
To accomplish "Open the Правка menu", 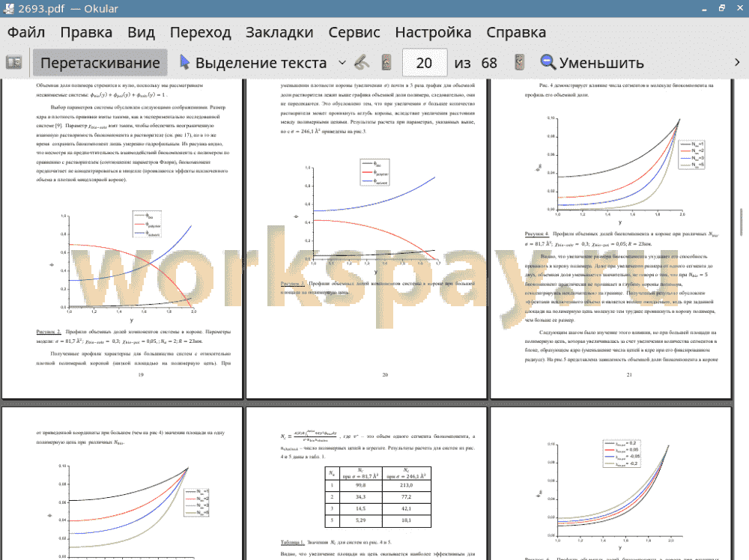I will [86, 32].
